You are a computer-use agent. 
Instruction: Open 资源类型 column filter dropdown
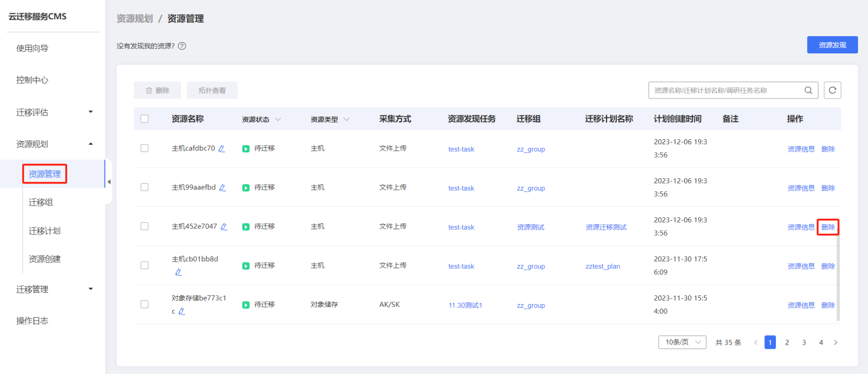click(x=347, y=119)
